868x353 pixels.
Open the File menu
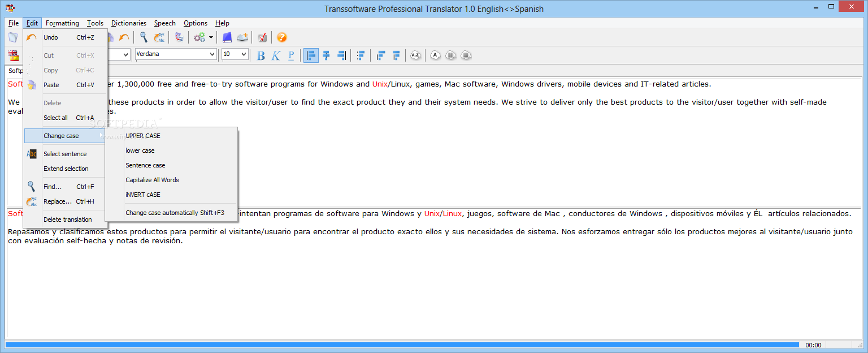click(14, 23)
